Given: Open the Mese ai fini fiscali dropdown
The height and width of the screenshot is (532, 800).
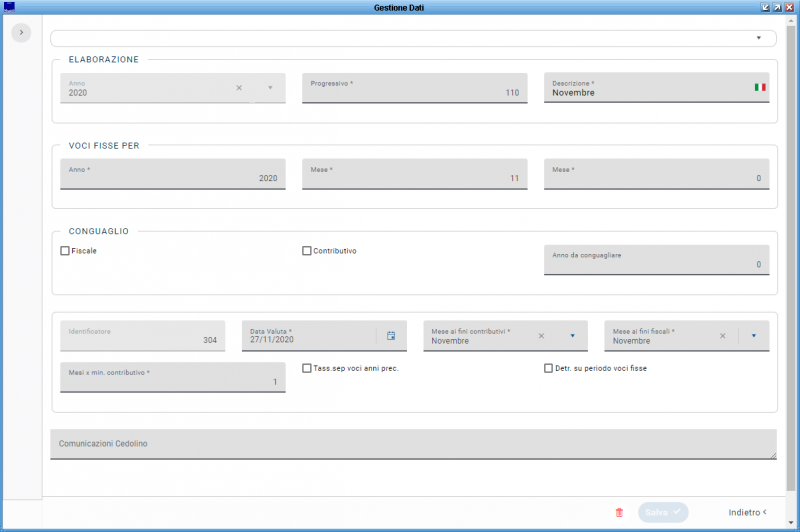Looking at the screenshot, I should tap(754, 336).
